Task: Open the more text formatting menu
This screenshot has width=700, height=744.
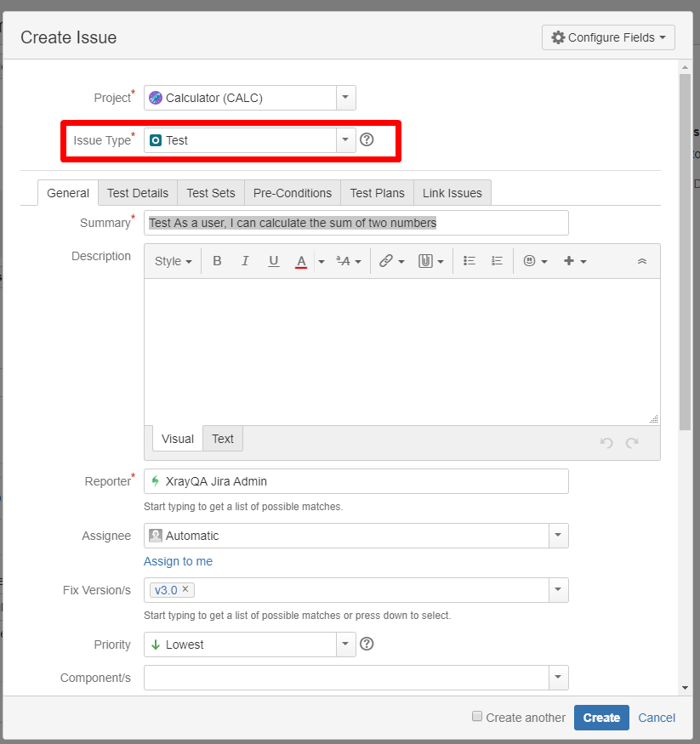Action: point(349,261)
